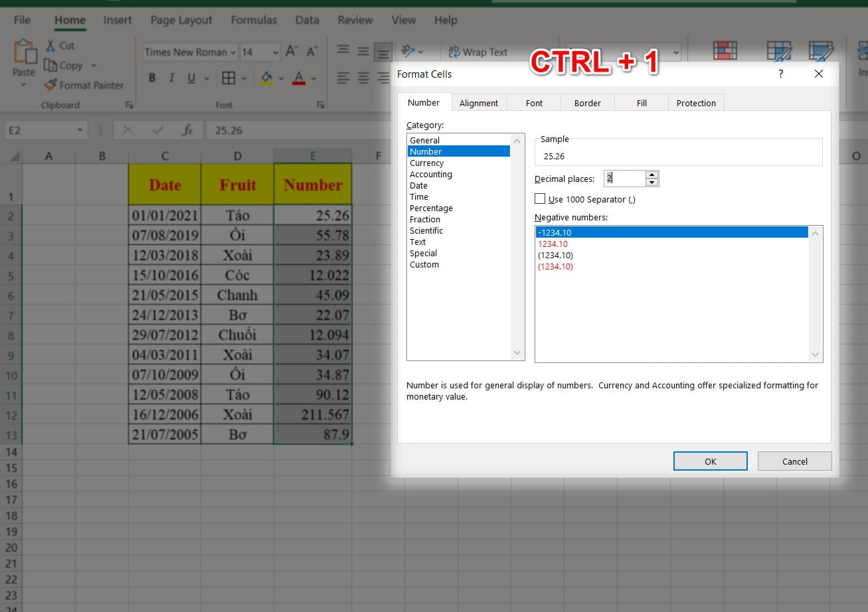Viewport: 868px width, 612px height.
Task: Open the font size 14 dropdown
Action: click(x=276, y=52)
